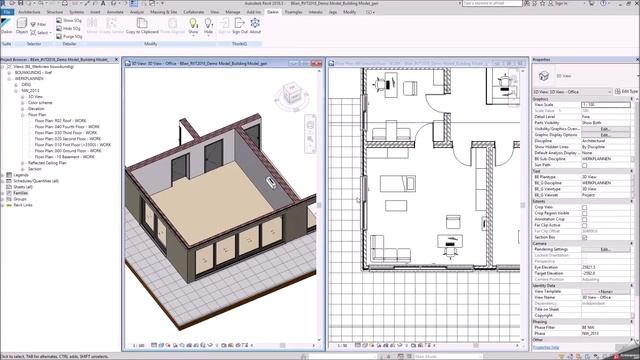Switch to the Structure ribbon tab

(x=55, y=12)
